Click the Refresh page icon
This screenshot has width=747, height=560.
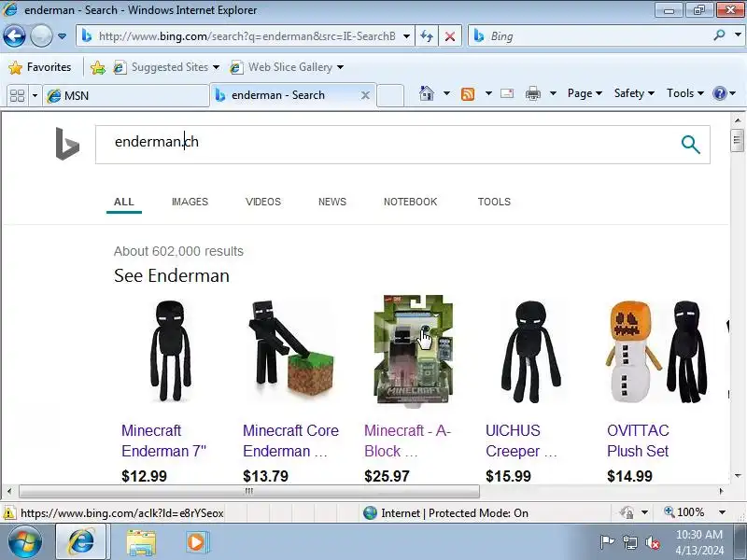click(x=427, y=36)
